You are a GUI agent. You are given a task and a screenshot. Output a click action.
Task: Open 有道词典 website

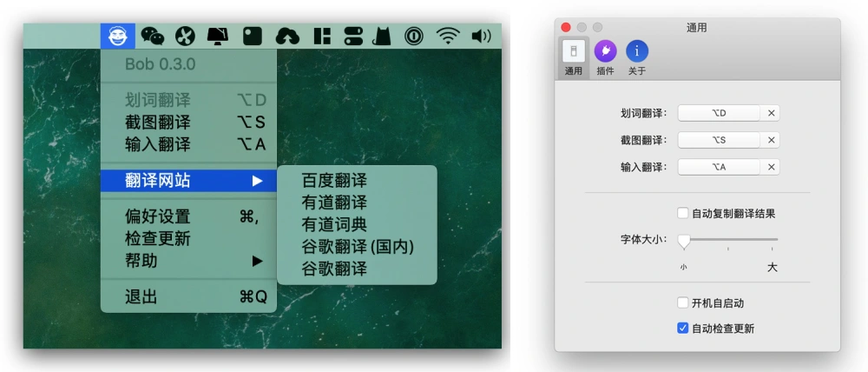[x=357, y=224]
